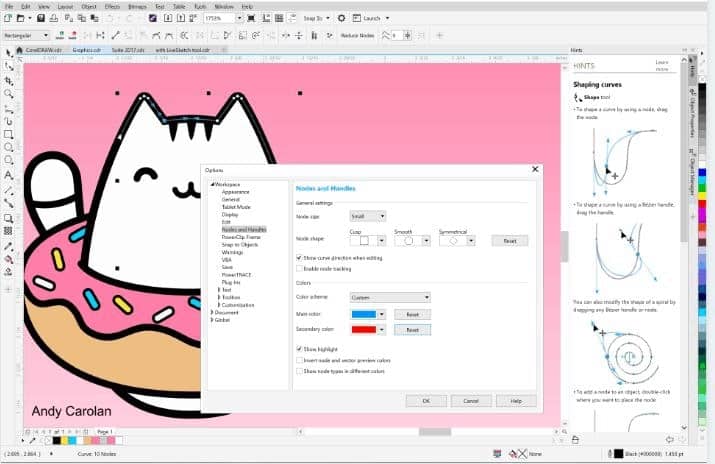Click the New document icon
The width and height of the screenshot is (715, 464).
point(8,18)
